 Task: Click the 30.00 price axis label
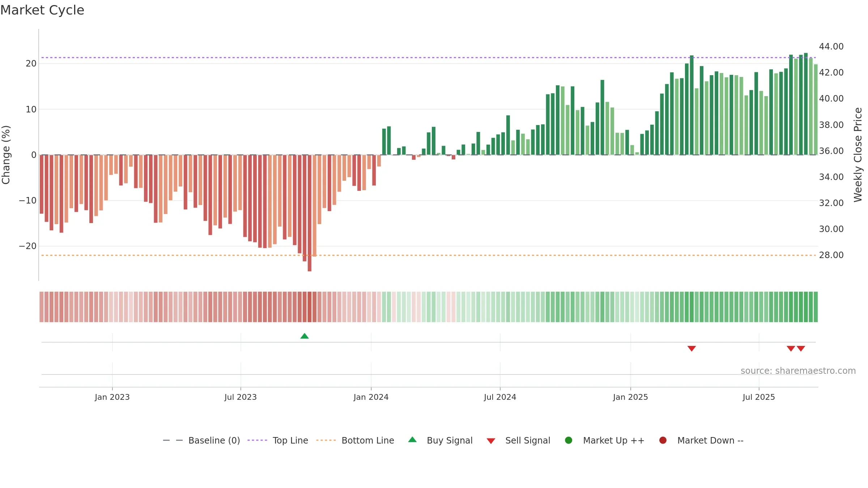(831, 229)
